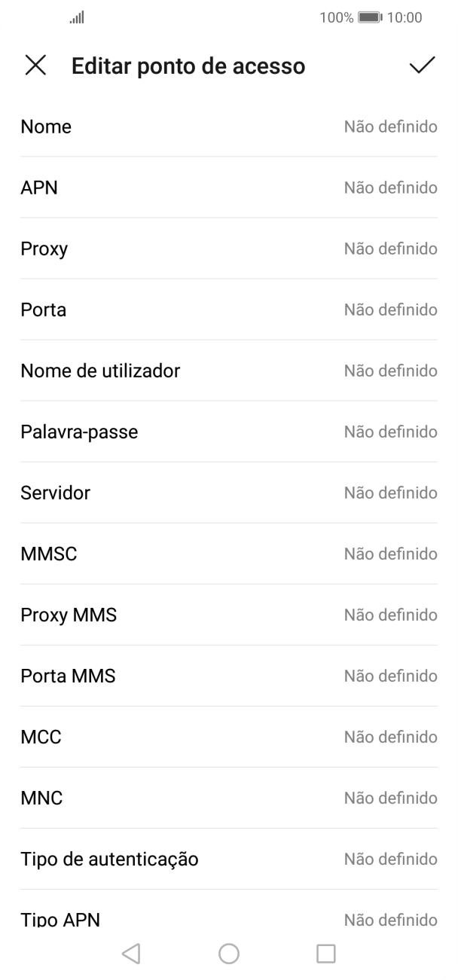This screenshot has height=980, width=458.
Task: Open the Tipo APN option
Action: click(228, 917)
